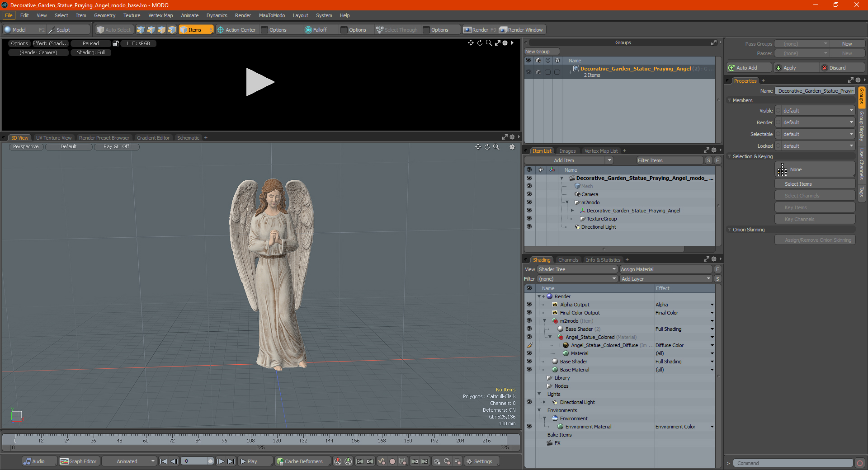Click the record keyframe circle icon

click(x=392, y=461)
